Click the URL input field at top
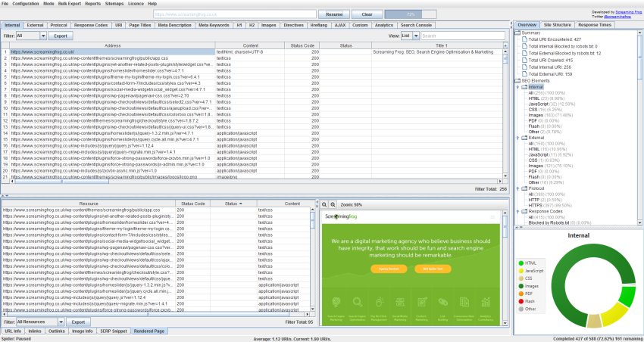This screenshot has width=644, height=342. (235, 14)
